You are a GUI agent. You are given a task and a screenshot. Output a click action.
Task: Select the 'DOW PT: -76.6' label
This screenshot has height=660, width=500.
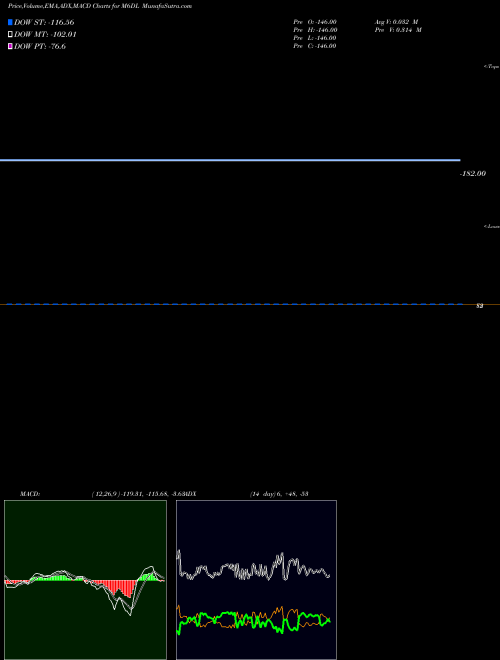point(40,46)
